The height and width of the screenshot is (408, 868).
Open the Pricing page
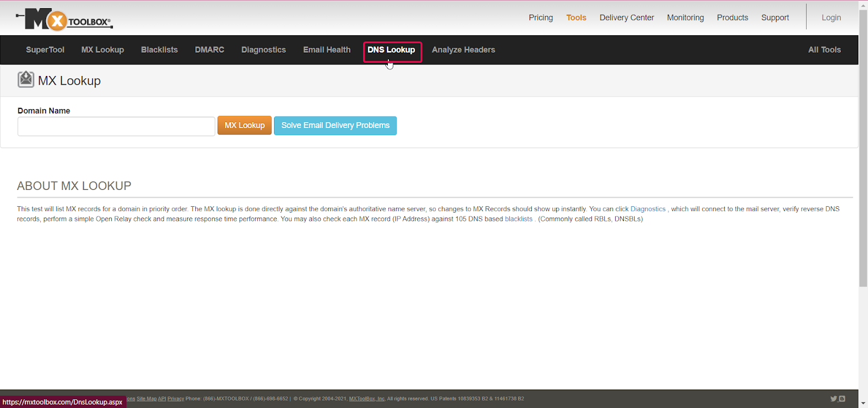541,18
